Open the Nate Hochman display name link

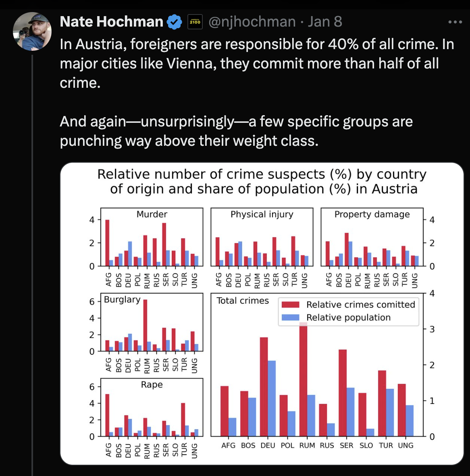click(x=112, y=22)
